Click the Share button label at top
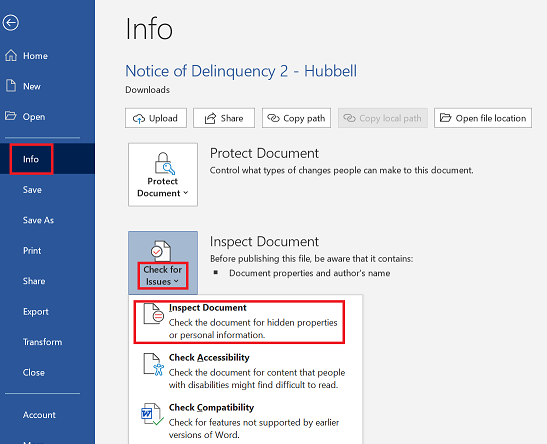 click(232, 119)
